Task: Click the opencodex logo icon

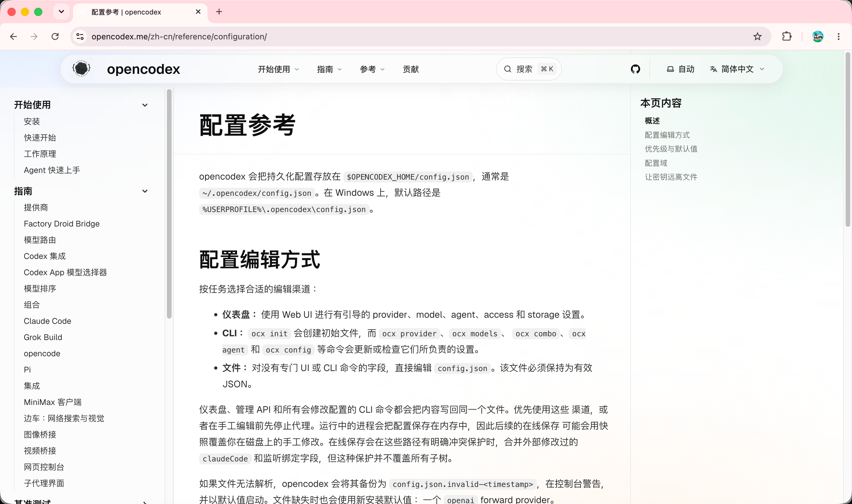Action: (x=81, y=69)
